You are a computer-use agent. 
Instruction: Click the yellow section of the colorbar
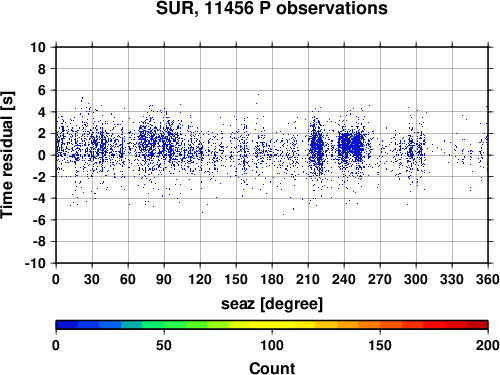[x=272, y=325]
